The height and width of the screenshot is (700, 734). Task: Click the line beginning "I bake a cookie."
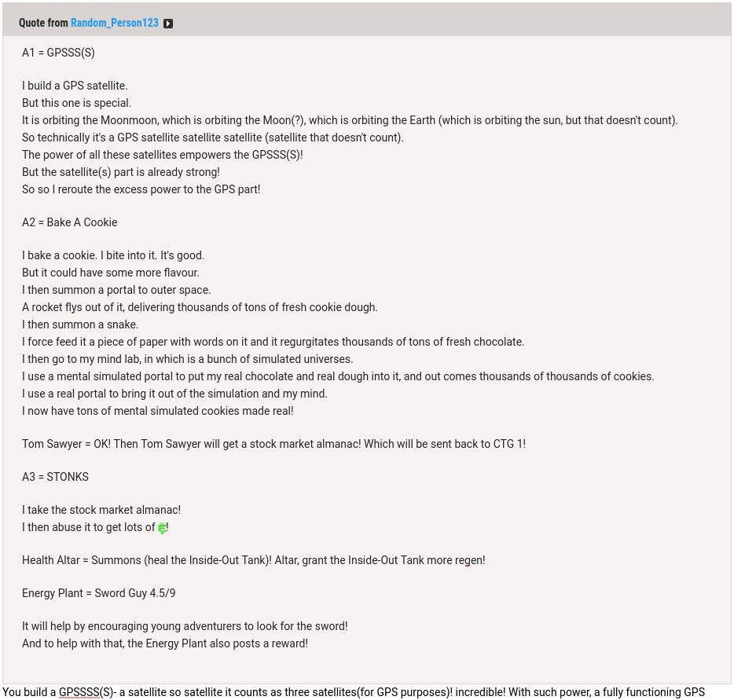113,255
